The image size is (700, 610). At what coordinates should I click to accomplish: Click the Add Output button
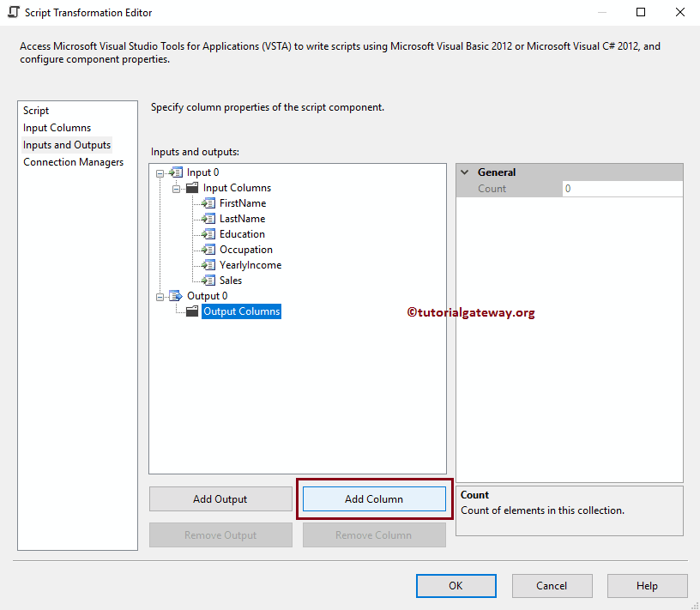pyautogui.click(x=220, y=498)
